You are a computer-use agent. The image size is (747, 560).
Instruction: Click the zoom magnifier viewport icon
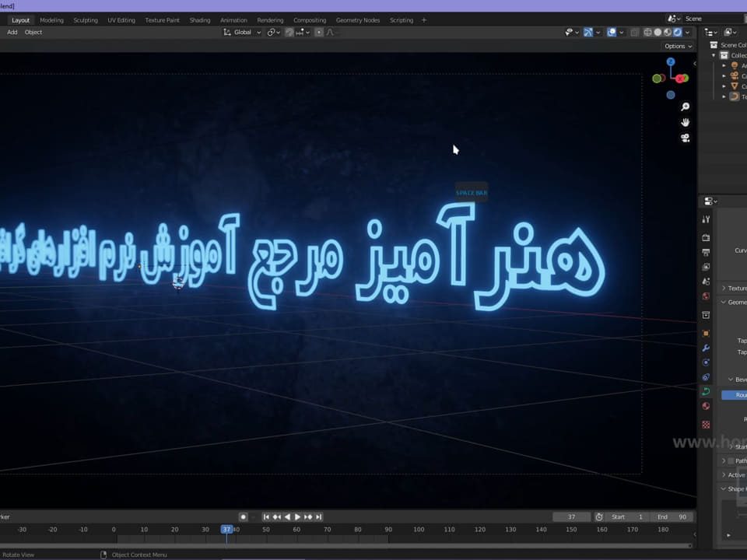click(685, 107)
